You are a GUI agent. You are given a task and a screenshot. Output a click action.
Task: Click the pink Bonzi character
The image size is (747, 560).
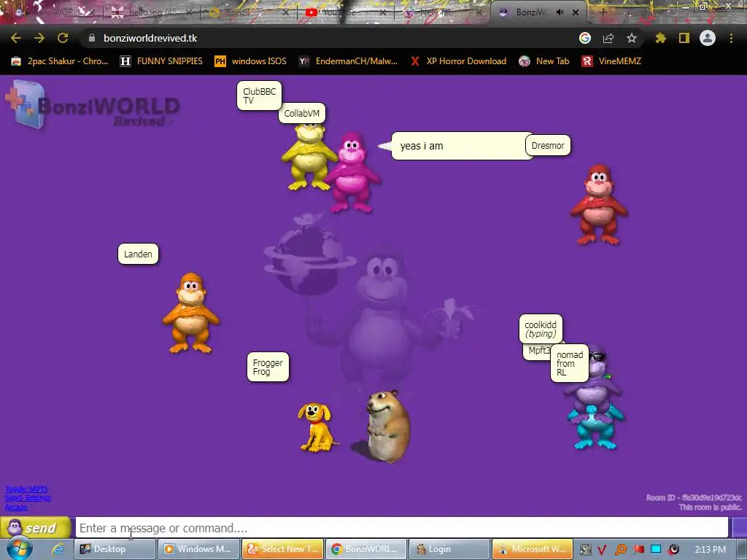tap(352, 172)
